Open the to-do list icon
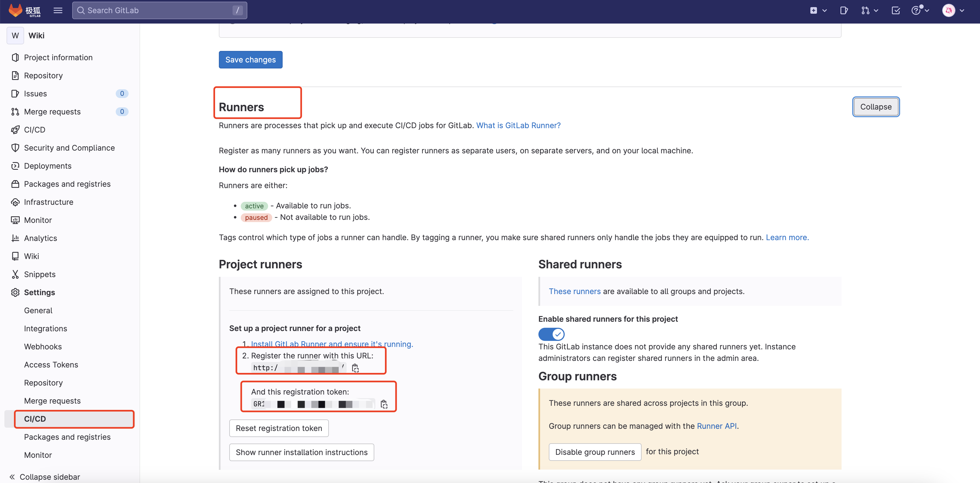980x483 pixels. click(x=896, y=10)
